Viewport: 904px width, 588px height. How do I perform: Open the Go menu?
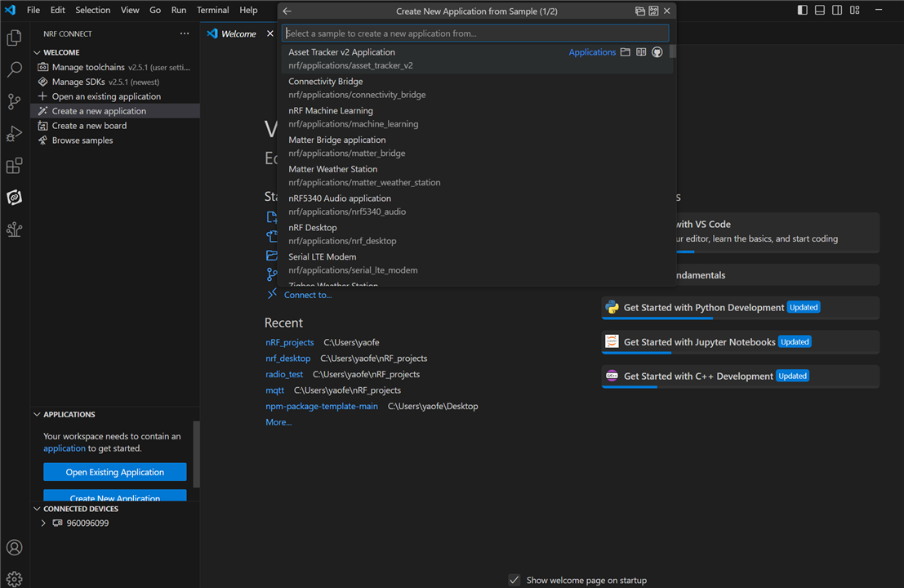point(155,10)
